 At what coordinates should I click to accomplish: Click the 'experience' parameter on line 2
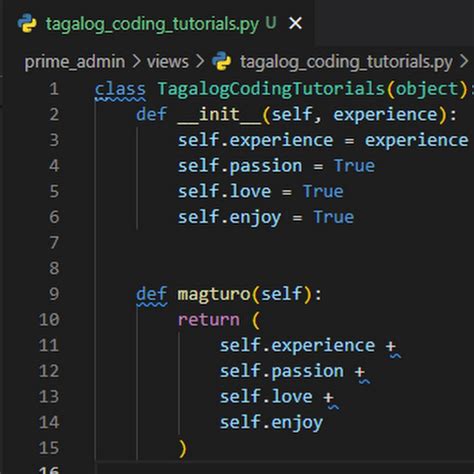385,115
